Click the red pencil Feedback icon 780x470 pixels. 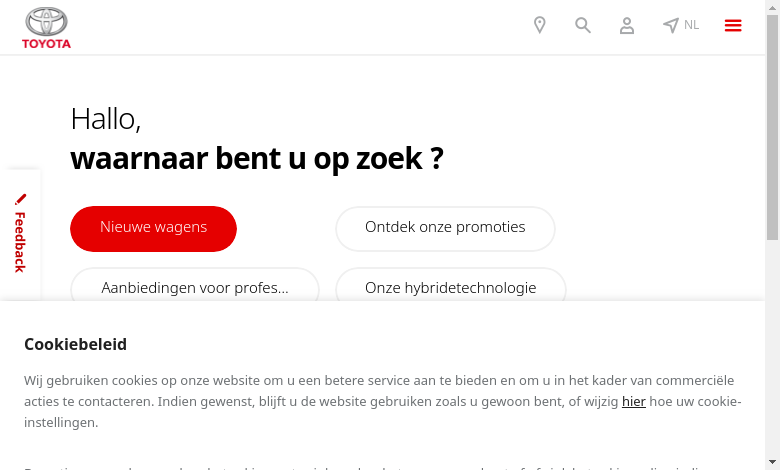pyautogui.click(x=20, y=199)
